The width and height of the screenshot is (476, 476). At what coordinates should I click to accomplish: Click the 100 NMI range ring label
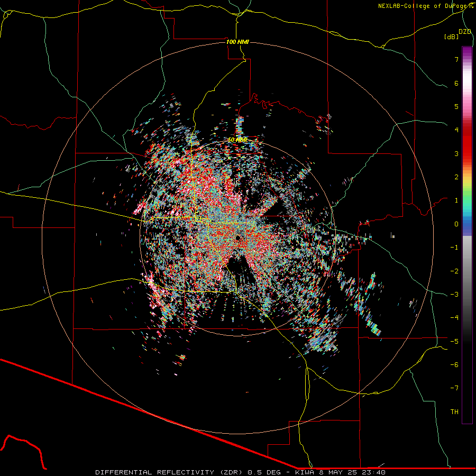tap(237, 42)
